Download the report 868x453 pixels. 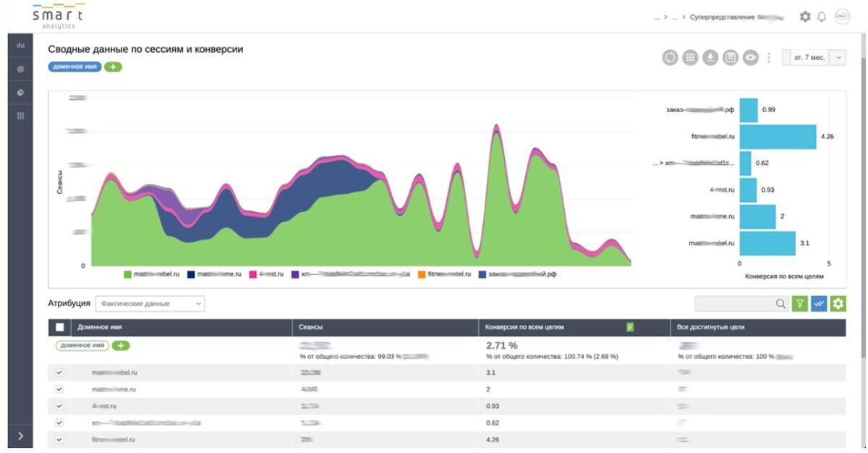(710, 58)
